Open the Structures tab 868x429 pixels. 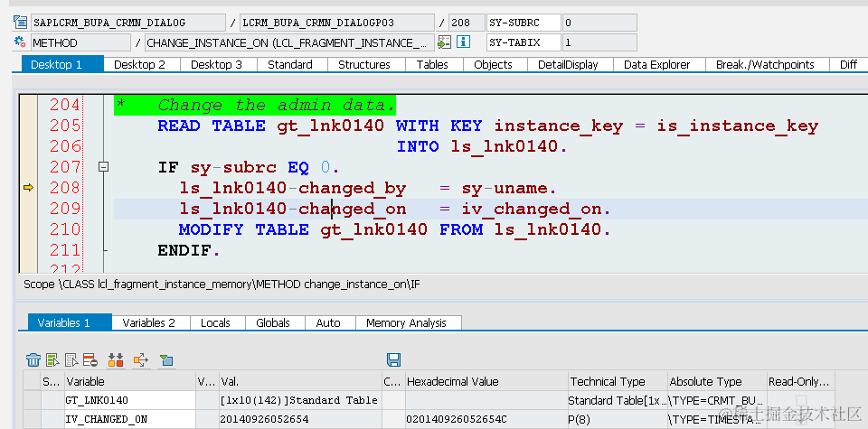[x=364, y=64]
